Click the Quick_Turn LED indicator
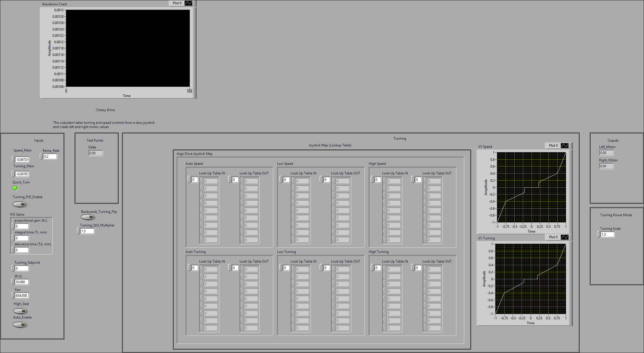 pos(15,188)
